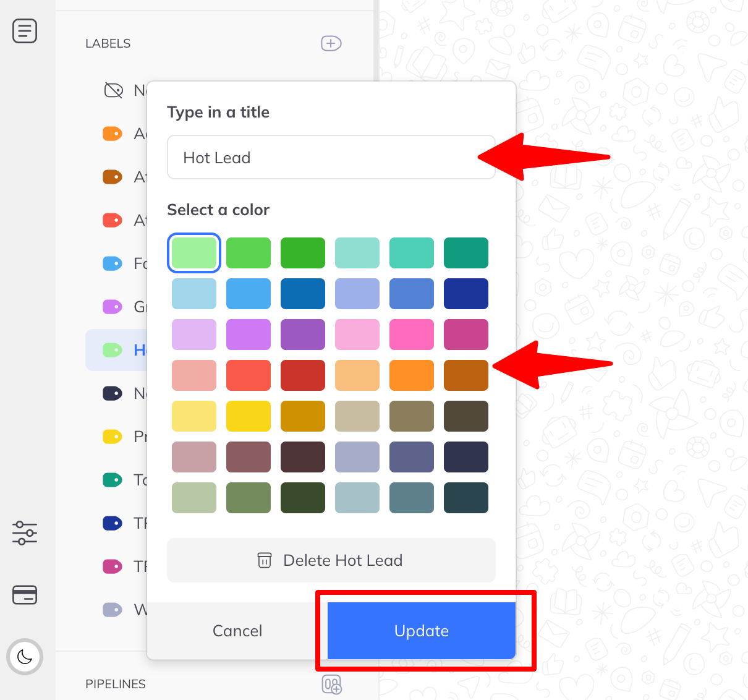Click the add label plus icon
The height and width of the screenshot is (700, 748).
pos(331,43)
